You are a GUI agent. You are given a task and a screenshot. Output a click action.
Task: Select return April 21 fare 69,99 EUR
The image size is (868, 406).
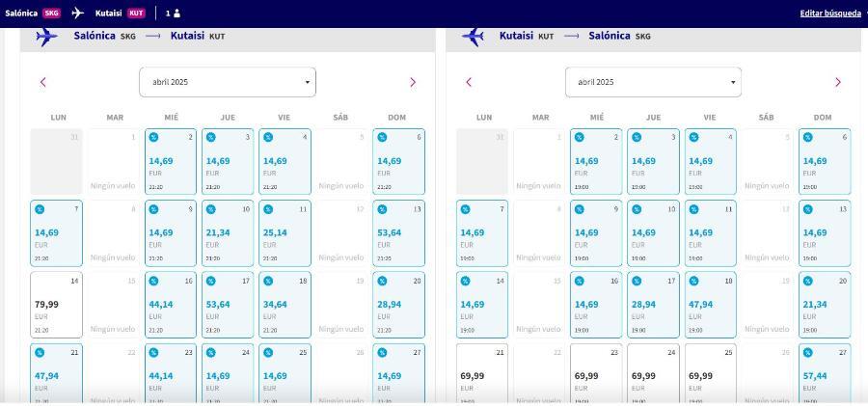(482, 374)
